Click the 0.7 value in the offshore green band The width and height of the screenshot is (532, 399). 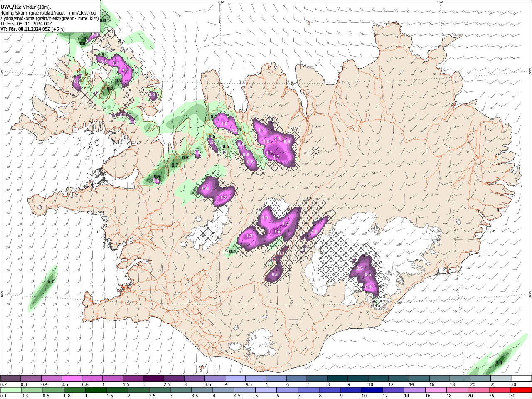[51, 282]
